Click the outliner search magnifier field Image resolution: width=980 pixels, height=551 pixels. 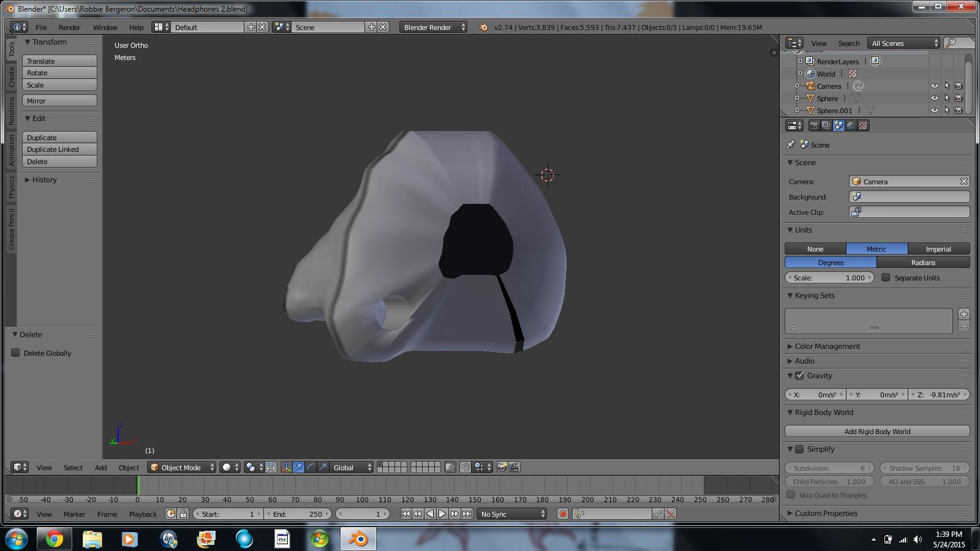coord(959,43)
